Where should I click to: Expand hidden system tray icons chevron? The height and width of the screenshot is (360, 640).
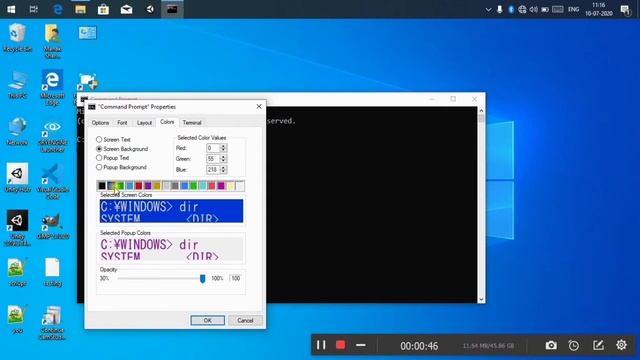488,9
